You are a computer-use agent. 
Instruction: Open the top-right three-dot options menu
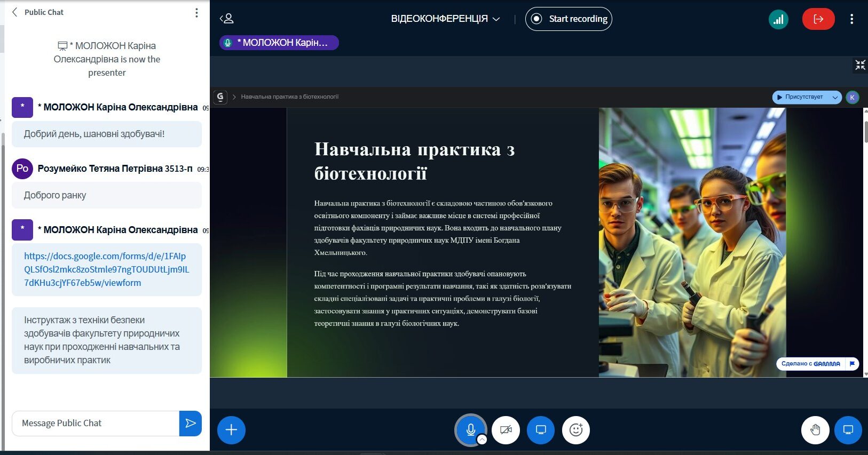pyautogui.click(x=851, y=19)
